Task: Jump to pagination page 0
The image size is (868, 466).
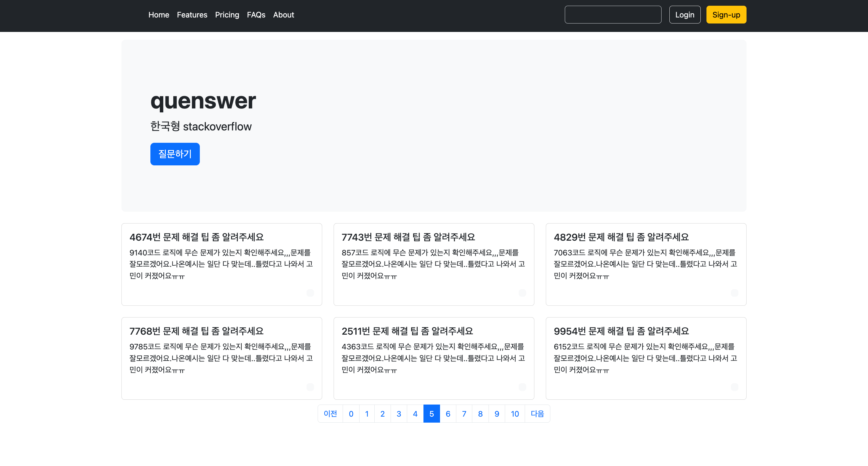Action: click(351, 414)
